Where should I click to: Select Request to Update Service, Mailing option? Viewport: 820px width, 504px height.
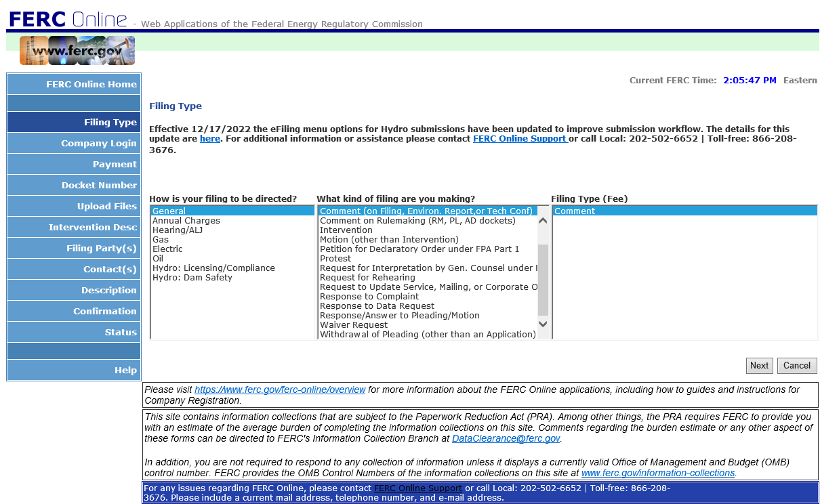428,287
